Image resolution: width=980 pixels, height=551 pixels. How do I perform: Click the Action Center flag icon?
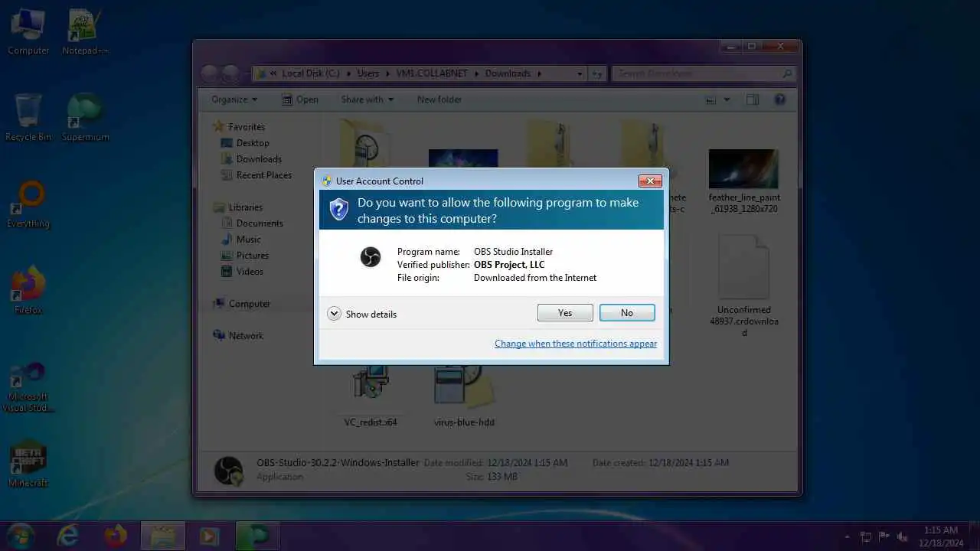click(884, 536)
